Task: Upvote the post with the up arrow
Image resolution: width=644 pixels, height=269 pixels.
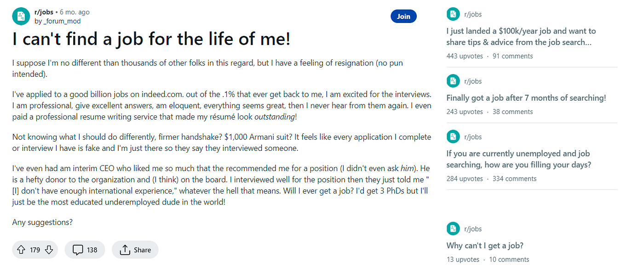Action: coord(21,250)
